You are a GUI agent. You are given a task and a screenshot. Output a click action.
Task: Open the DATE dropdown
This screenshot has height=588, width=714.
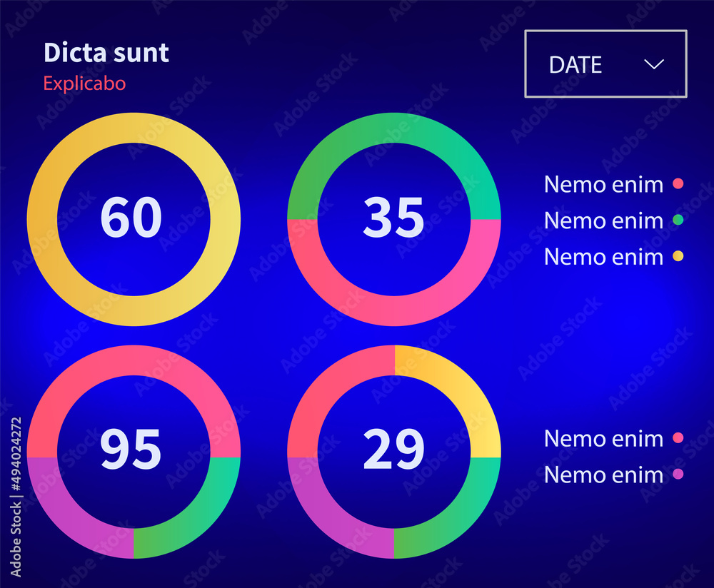pos(605,64)
